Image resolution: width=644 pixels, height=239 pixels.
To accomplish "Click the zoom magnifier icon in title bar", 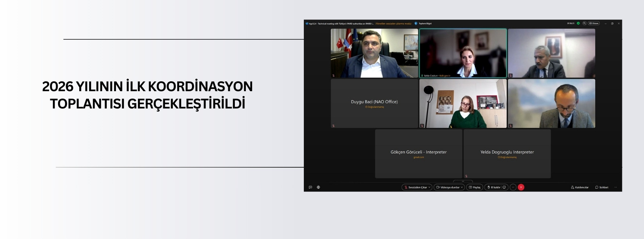I will pos(585,23).
